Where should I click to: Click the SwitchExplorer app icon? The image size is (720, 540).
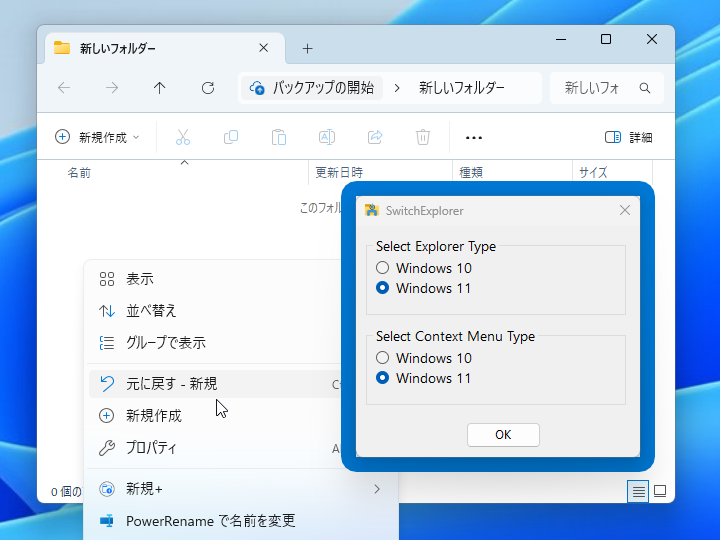(371, 210)
